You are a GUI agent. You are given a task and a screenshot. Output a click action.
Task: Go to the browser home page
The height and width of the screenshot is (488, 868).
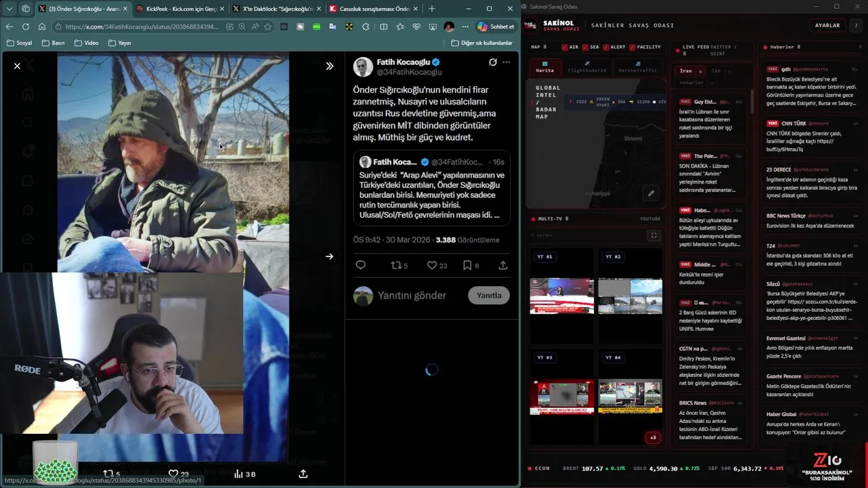pos(41,26)
